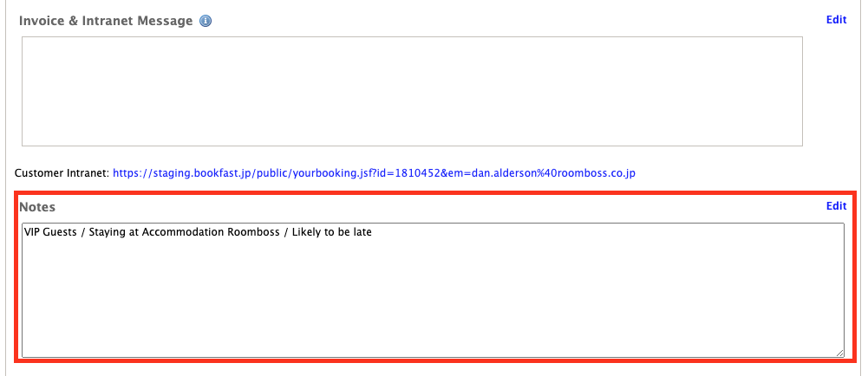Click the "Notes" section heading
The width and height of the screenshot is (868, 376).
pyautogui.click(x=37, y=208)
